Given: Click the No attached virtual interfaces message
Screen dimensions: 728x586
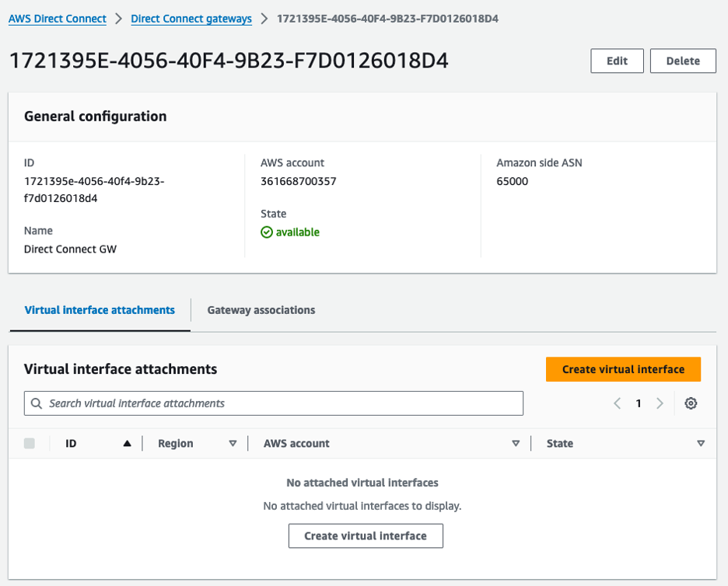Looking at the screenshot, I should pos(362,483).
